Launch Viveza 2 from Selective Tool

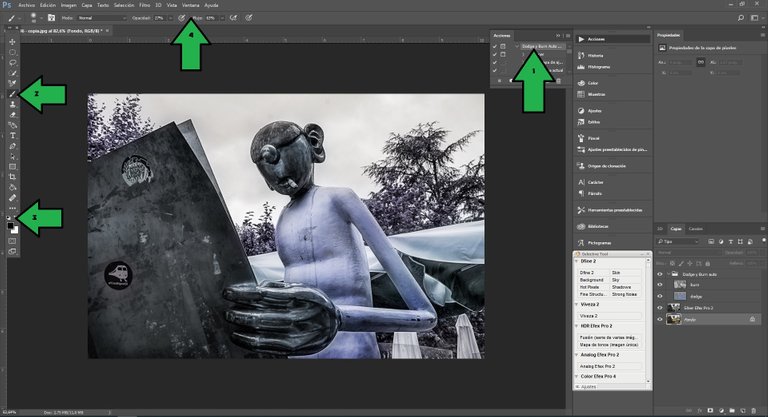(609, 316)
